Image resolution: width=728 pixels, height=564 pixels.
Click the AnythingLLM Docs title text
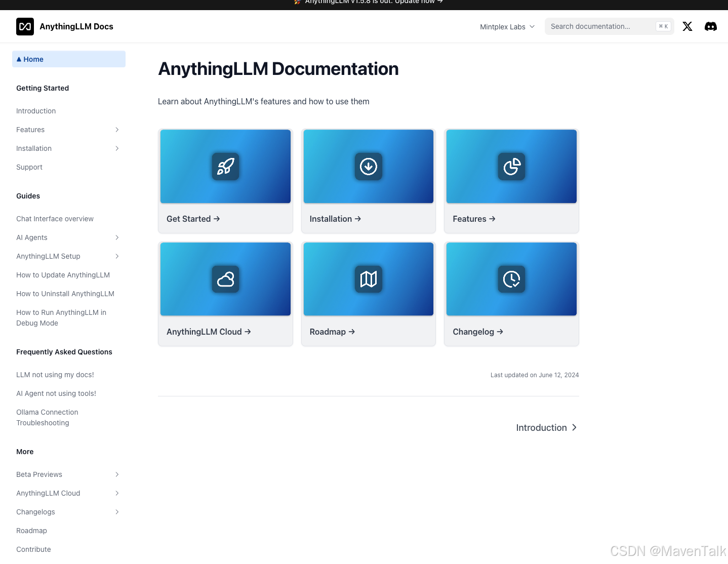(x=76, y=26)
